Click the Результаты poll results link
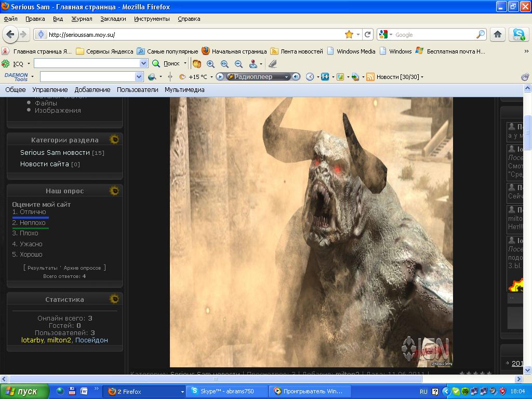This screenshot has height=399, width=532. click(43, 268)
